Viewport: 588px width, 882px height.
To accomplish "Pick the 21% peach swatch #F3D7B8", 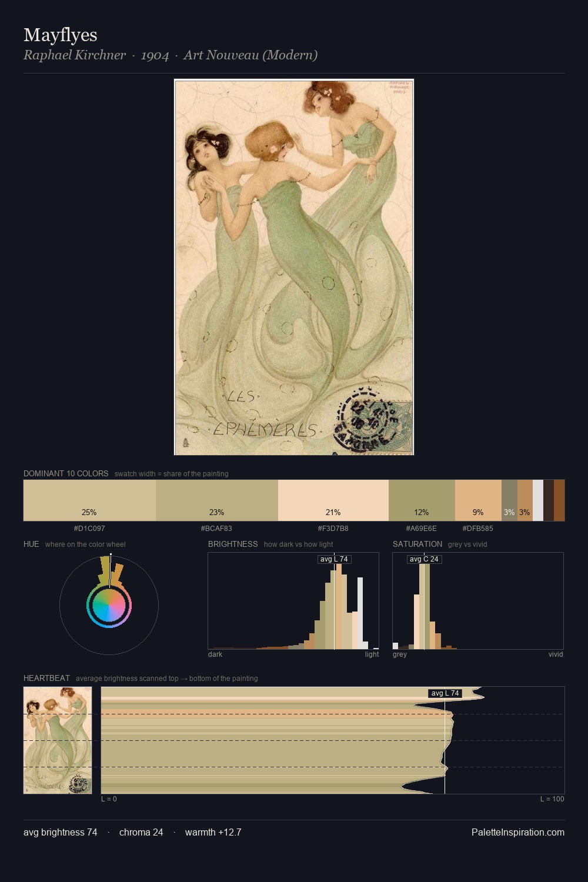I will click(333, 500).
